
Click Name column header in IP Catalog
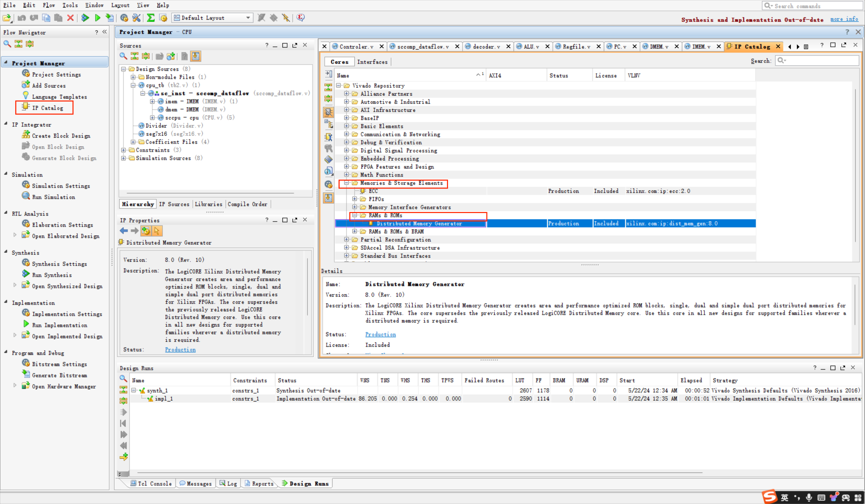(x=410, y=75)
